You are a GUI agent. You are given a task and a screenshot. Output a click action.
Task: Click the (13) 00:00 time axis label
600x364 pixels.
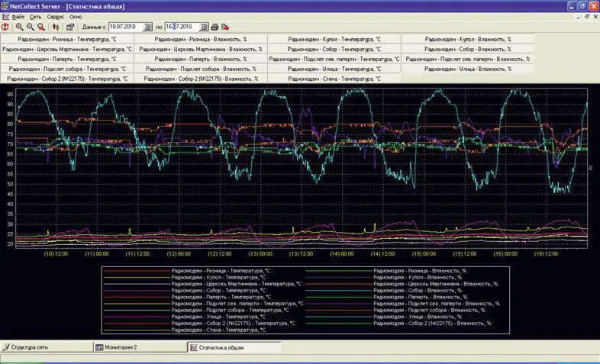point(260,254)
